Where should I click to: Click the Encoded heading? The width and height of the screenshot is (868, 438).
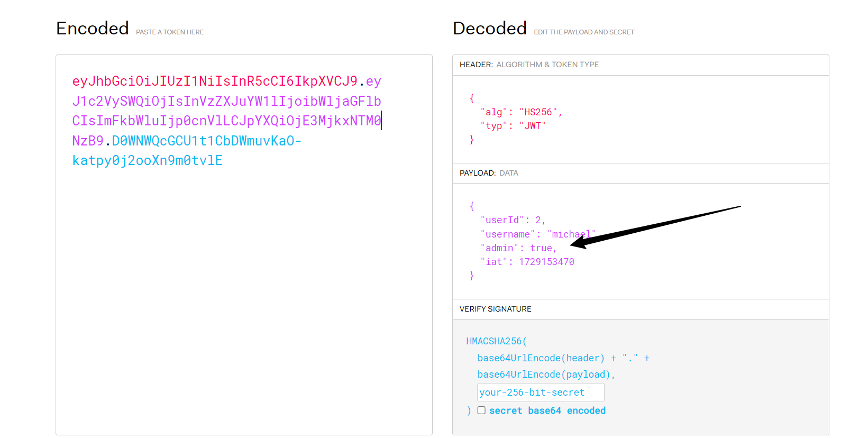click(93, 28)
